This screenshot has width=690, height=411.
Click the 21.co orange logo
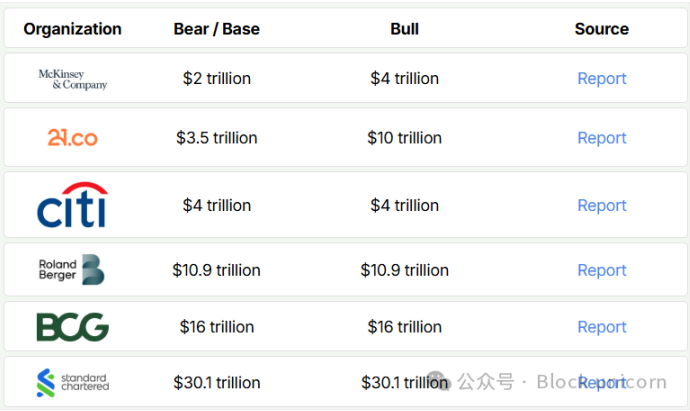pyautogui.click(x=73, y=138)
